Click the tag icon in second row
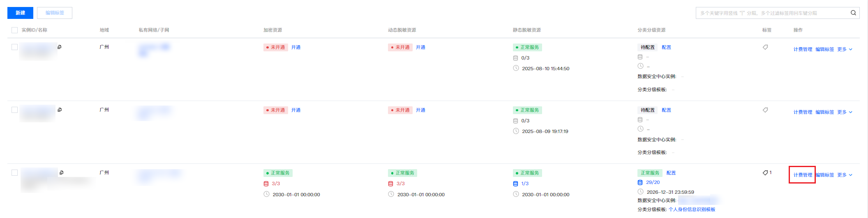Screen dimensions: 868x218 coord(765,110)
